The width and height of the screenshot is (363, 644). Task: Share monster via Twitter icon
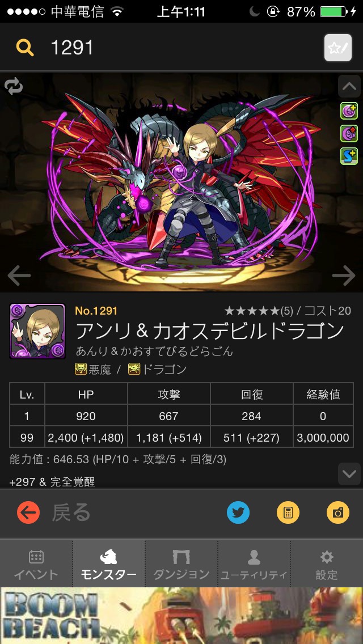tap(238, 512)
